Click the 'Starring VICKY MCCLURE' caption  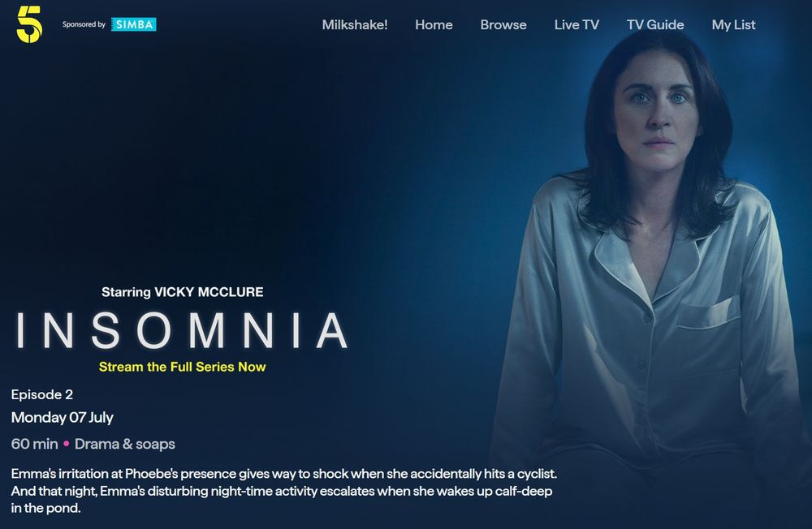coord(182,292)
